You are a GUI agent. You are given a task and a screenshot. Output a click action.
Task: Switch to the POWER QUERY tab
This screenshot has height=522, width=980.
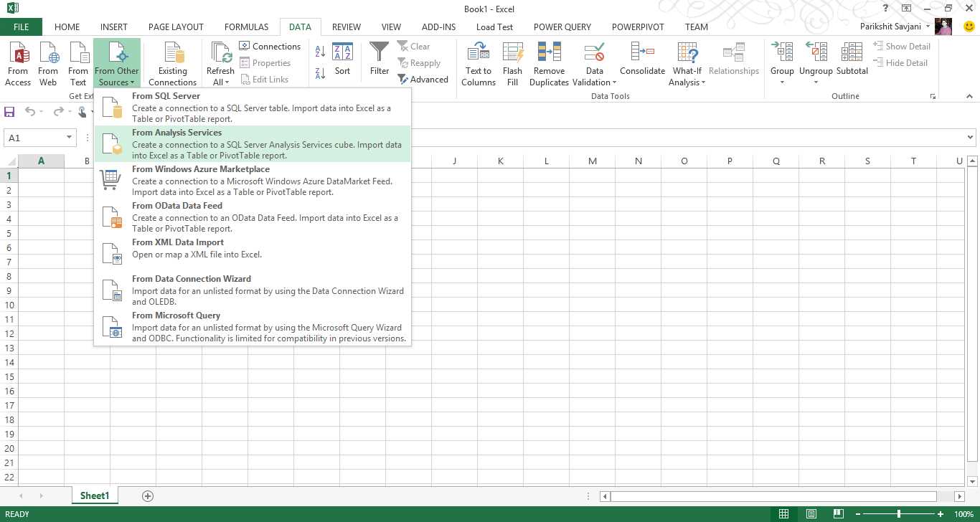tap(562, 27)
